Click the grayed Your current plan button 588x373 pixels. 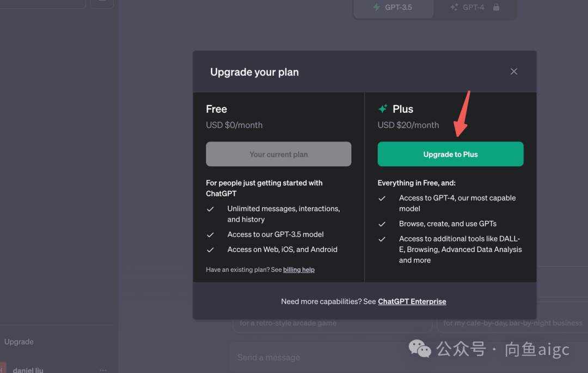coord(278,154)
